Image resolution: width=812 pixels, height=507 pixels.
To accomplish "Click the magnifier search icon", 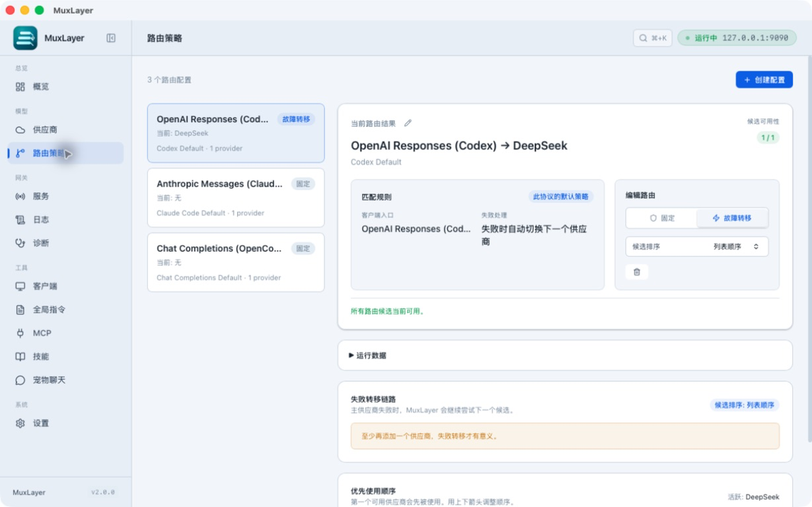I will (643, 38).
